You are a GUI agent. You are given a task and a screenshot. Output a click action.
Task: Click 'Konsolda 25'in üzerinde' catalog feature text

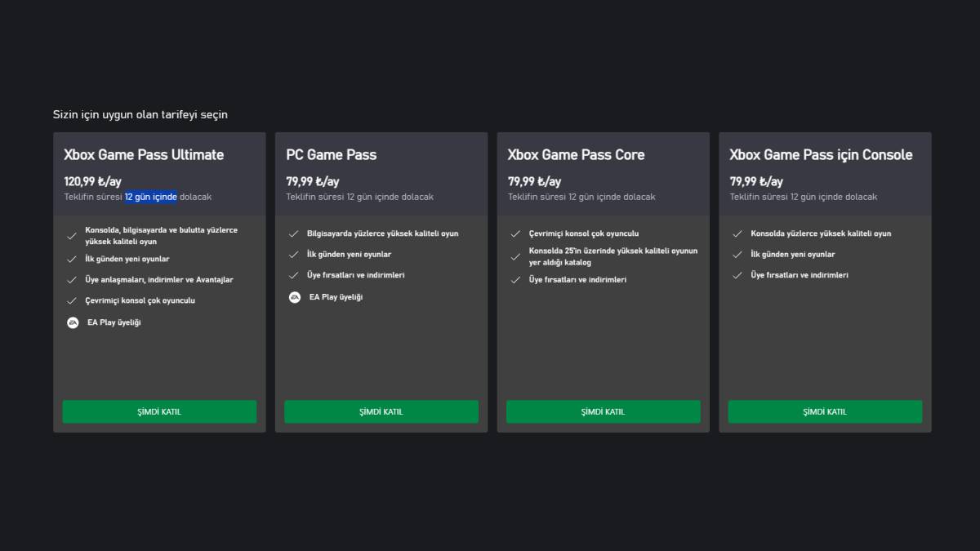tap(613, 256)
